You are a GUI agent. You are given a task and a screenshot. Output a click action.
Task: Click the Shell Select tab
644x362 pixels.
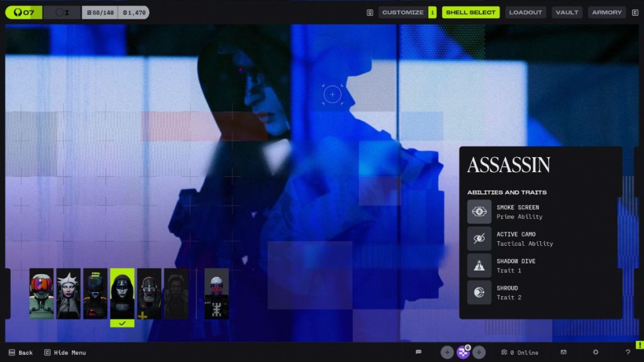[x=470, y=13]
